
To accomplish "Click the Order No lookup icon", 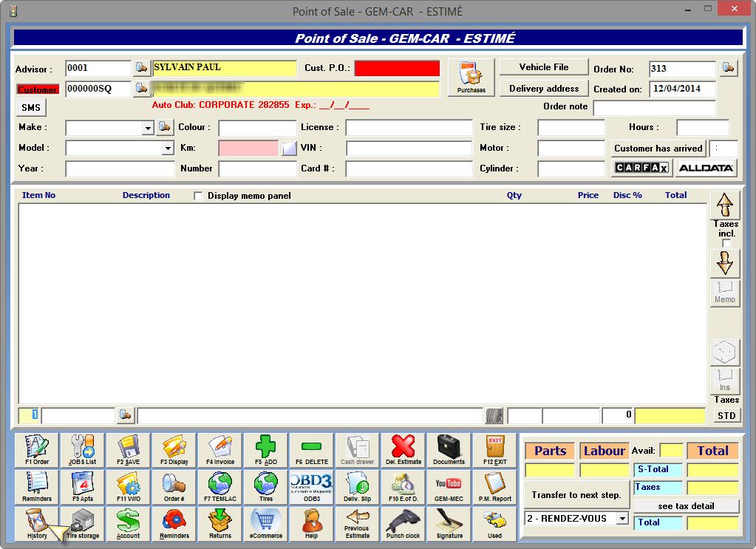I will click(x=729, y=67).
